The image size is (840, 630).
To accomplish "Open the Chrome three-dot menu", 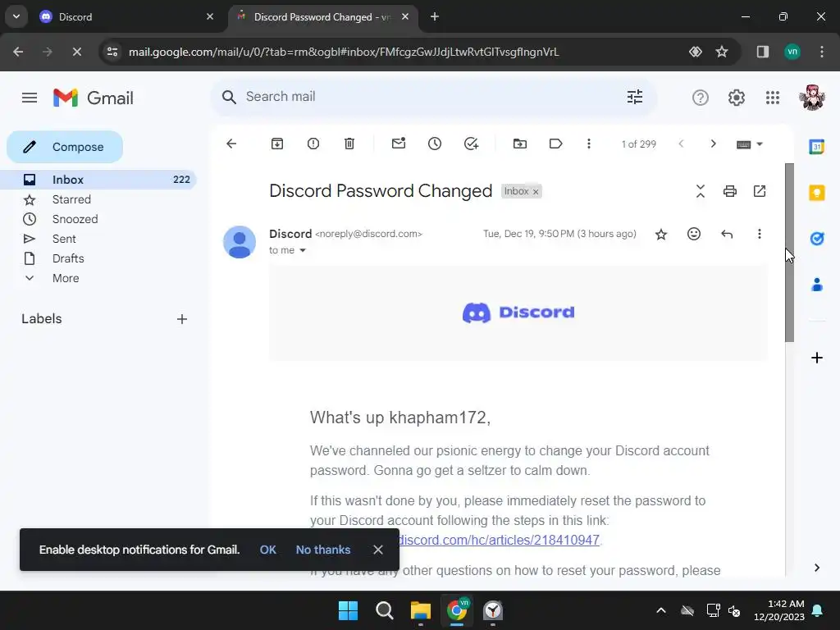I will click(822, 52).
